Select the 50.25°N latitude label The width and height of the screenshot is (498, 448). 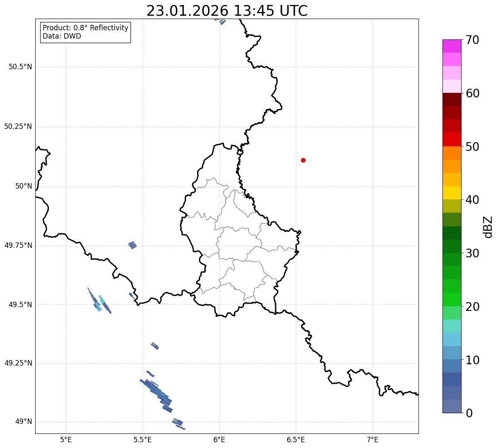(x=18, y=126)
